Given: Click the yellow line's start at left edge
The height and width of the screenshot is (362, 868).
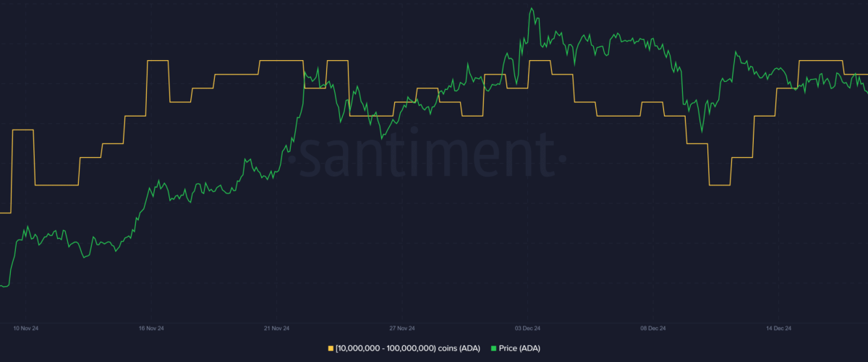Looking at the screenshot, I should 4,213.
